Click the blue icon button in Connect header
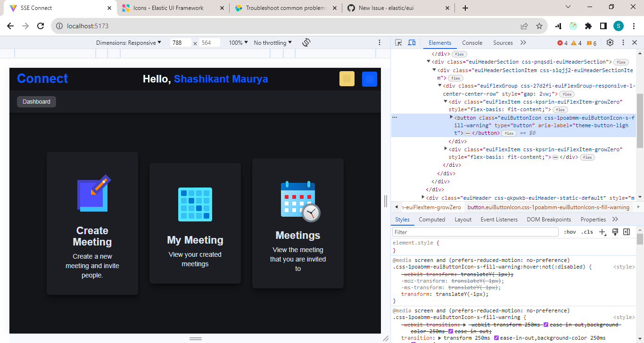 [x=370, y=79]
